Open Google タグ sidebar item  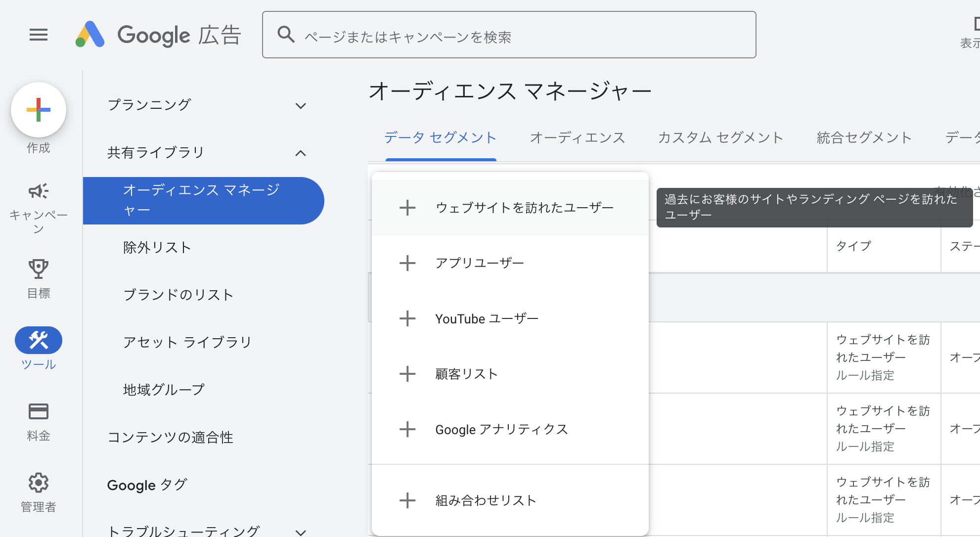[x=147, y=485]
